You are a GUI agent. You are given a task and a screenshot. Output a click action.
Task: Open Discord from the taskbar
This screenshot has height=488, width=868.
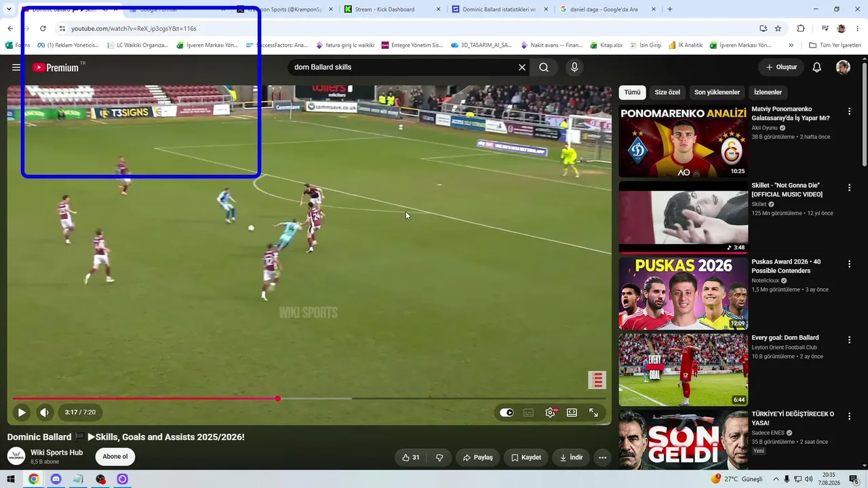point(56,479)
